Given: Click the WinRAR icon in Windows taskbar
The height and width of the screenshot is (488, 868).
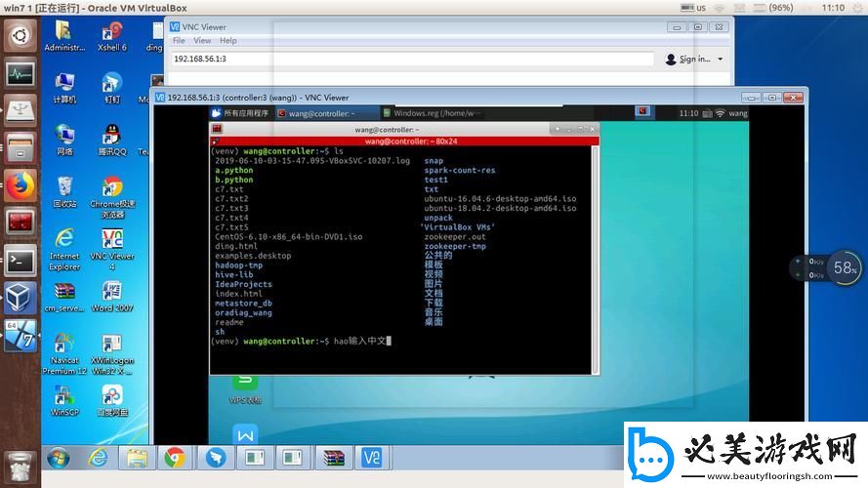Looking at the screenshot, I should pos(334,457).
